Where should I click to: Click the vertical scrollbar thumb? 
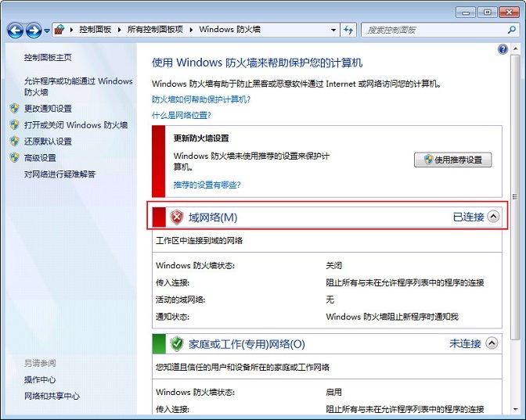click(x=515, y=197)
